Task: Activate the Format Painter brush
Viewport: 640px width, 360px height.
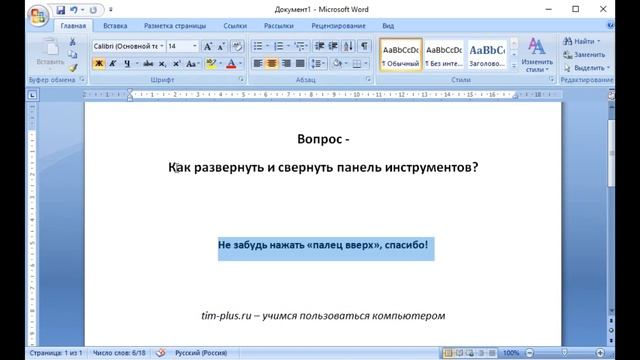Action: click(73, 68)
